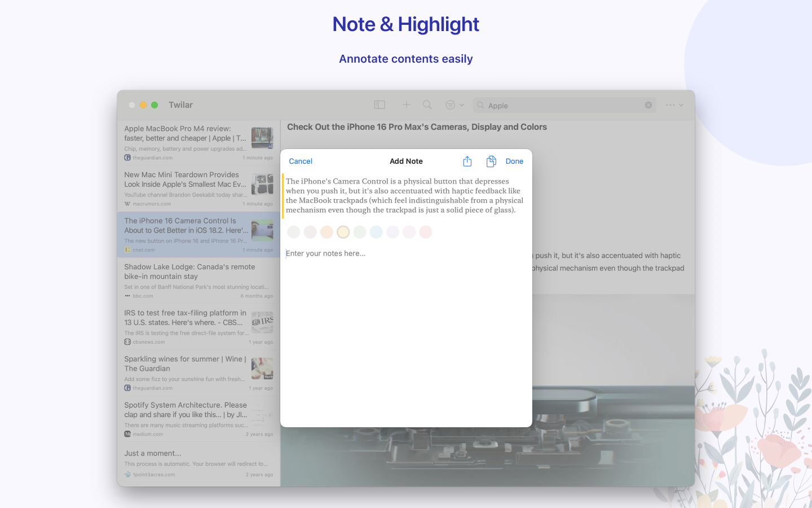Viewport: 812px width, 508px height.
Task: Share the note using the share icon
Action: [467, 161]
